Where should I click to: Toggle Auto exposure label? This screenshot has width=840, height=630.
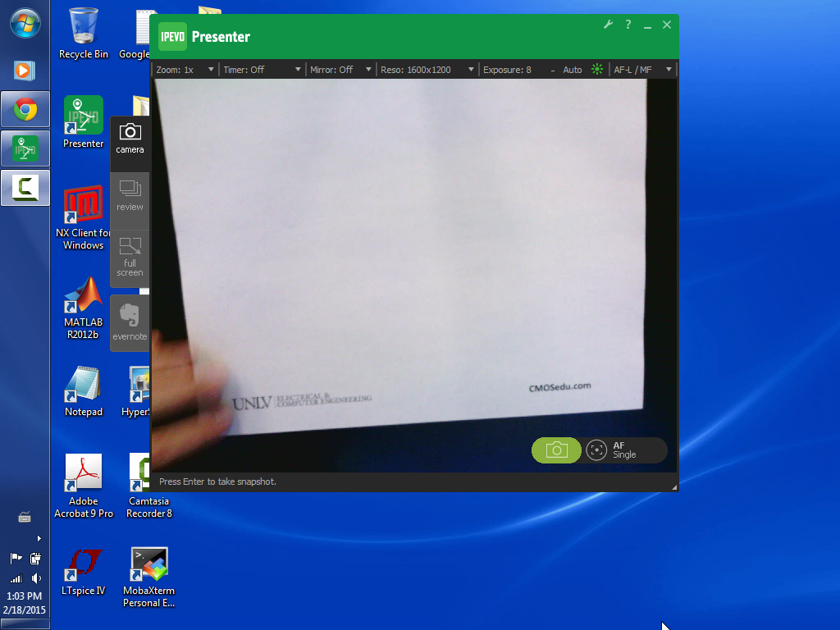[573, 70]
